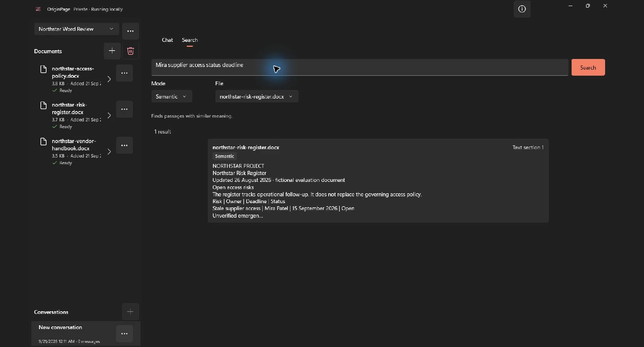Add a new document with plus icon
Image resolution: width=644 pixels, height=347 pixels.
click(x=112, y=51)
